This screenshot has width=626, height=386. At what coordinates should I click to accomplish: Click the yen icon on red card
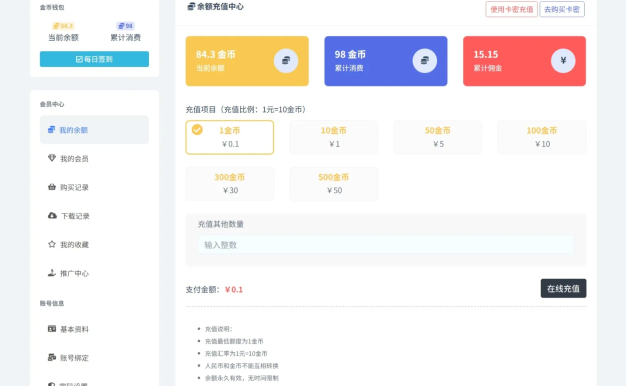[x=563, y=61]
